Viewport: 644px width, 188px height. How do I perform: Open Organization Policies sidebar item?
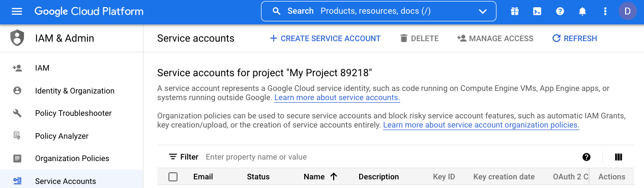[72, 159]
